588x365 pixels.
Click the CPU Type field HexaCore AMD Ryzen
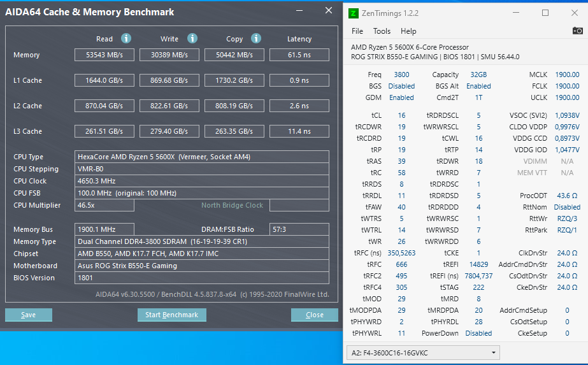point(202,157)
